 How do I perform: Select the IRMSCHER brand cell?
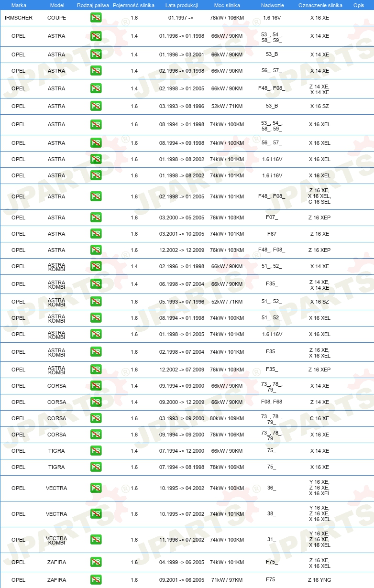coord(19,18)
